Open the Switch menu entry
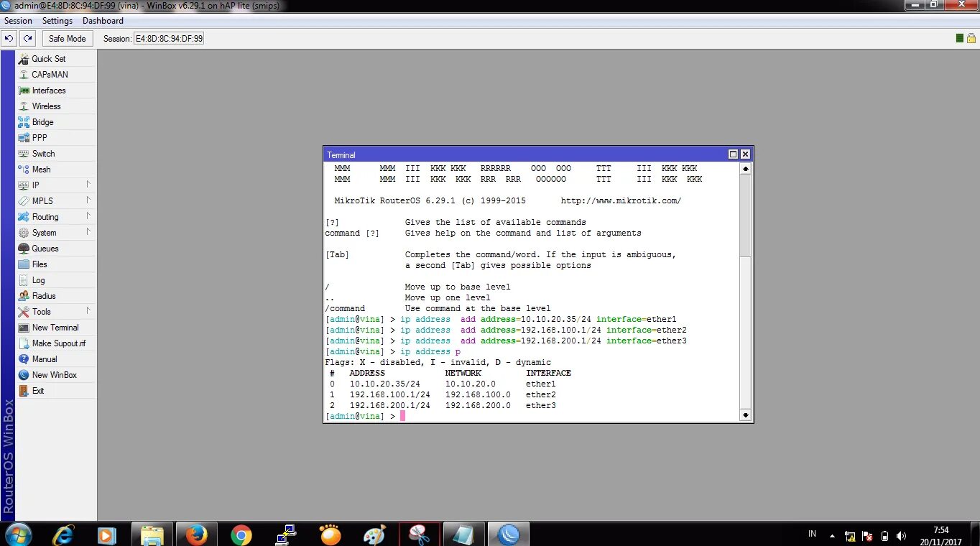980x546 pixels. [55, 154]
